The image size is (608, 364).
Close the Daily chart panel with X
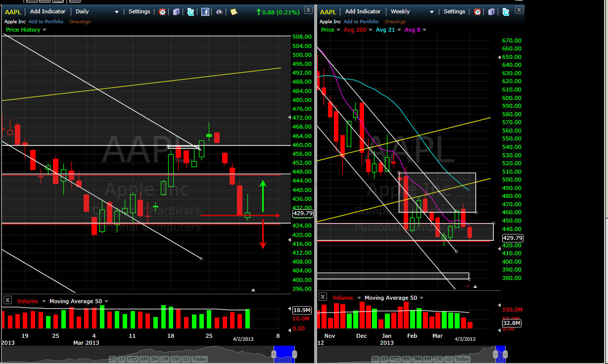pos(308,9)
